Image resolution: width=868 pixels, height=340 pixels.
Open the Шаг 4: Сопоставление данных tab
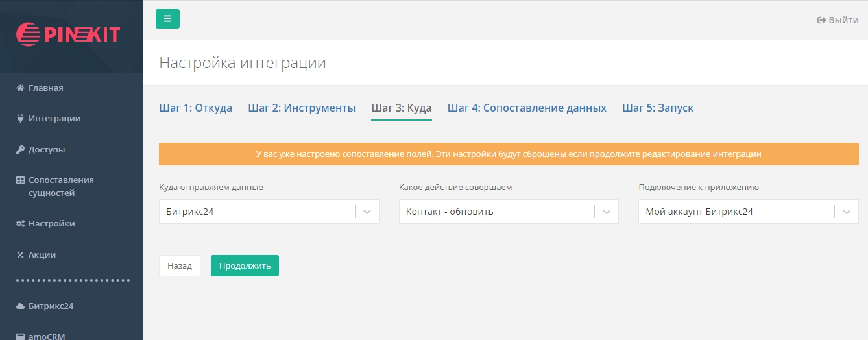[x=527, y=108]
